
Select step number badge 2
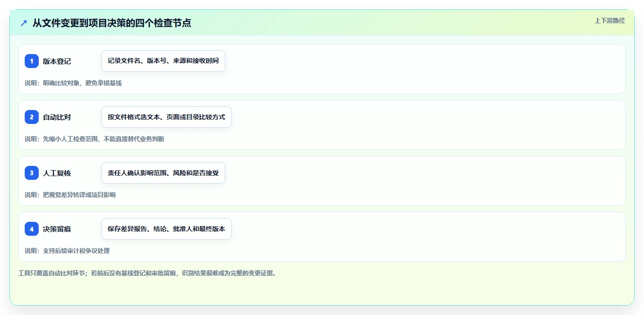[x=32, y=117]
